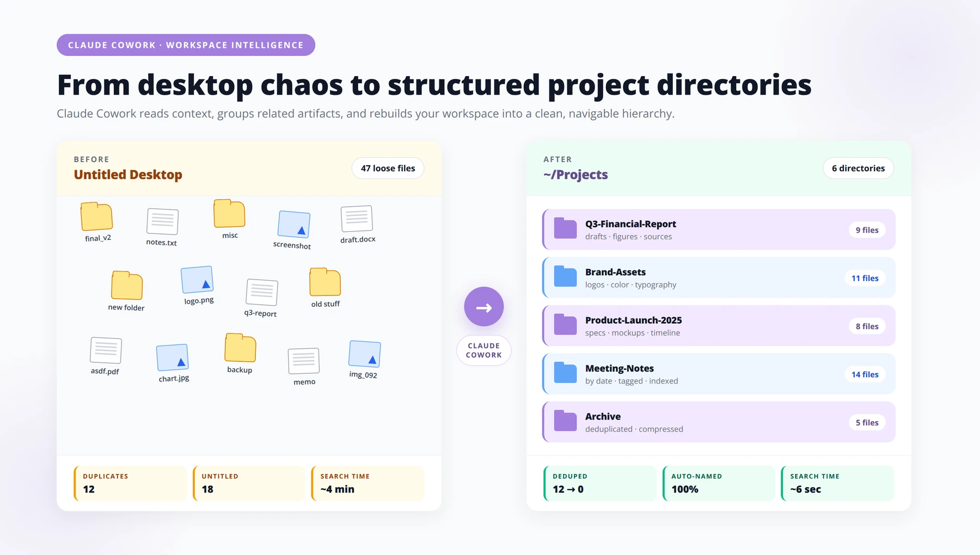Open the new folder icon

127,285
